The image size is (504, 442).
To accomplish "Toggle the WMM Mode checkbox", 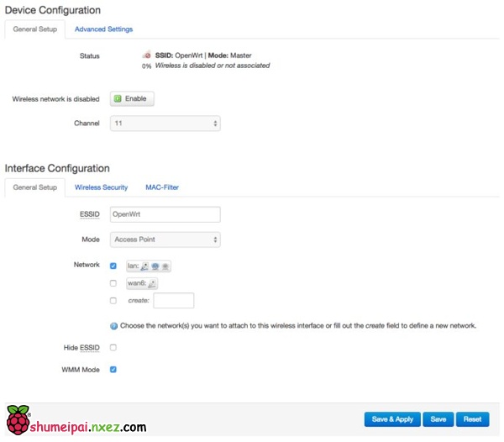I will (x=113, y=370).
